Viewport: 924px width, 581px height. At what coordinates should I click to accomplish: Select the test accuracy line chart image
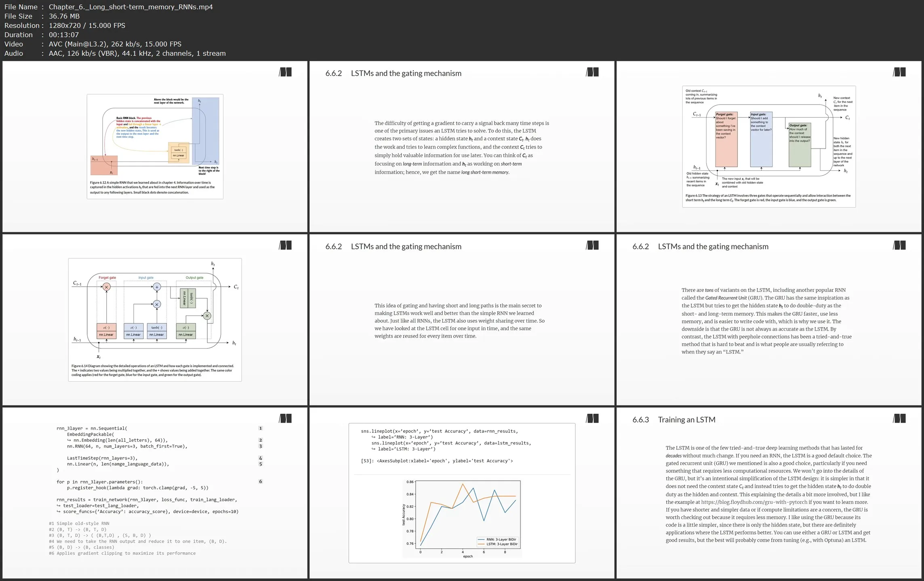pyautogui.click(x=462, y=518)
